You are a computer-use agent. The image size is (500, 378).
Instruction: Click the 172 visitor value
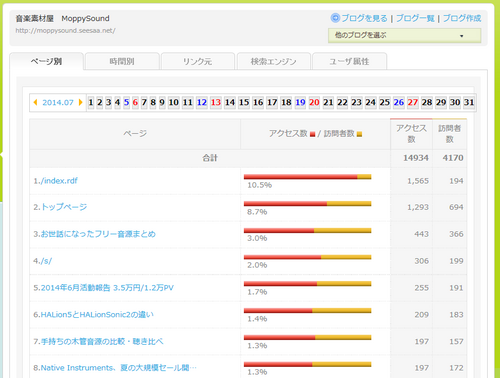click(x=456, y=368)
